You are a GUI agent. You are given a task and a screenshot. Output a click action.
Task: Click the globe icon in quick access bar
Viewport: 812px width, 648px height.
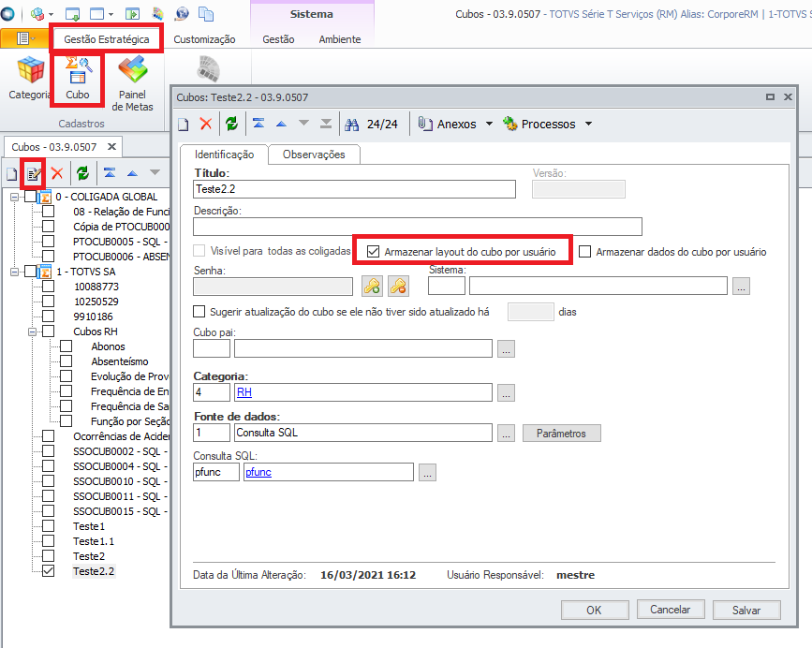(182, 14)
